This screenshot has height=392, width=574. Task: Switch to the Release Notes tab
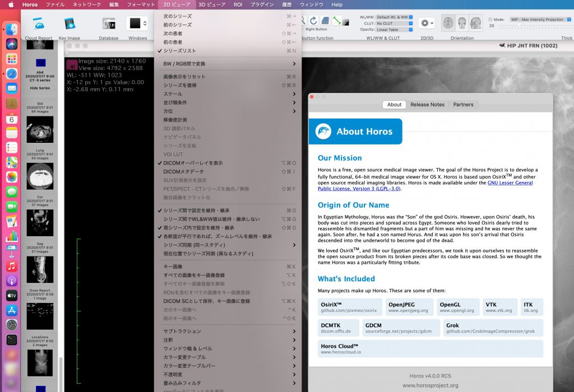coord(427,105)
